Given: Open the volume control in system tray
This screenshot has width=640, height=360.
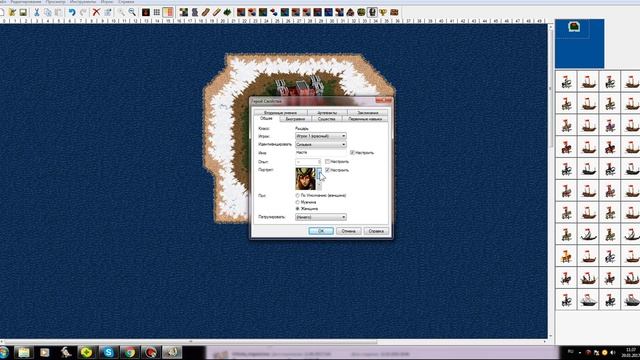Looking at the screenshot, I should pos(613,352).
